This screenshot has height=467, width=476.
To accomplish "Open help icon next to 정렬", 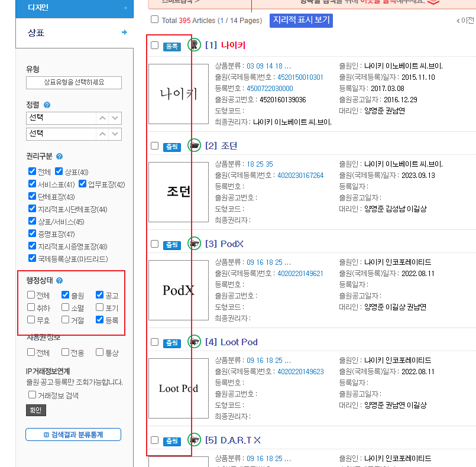I will [47, 105].
